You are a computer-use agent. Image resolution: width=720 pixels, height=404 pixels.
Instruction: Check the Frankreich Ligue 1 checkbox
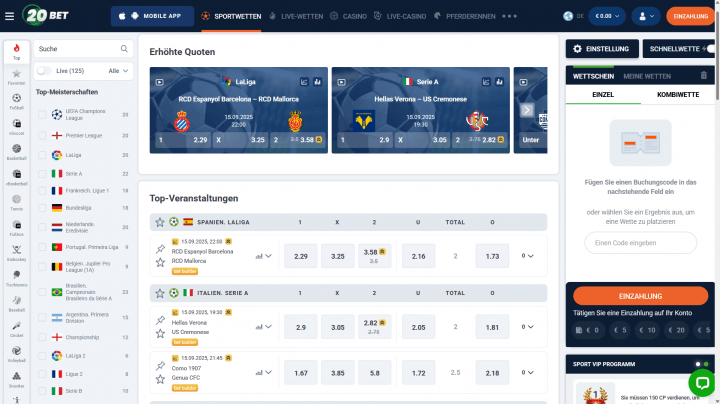(x=42, y=191)
